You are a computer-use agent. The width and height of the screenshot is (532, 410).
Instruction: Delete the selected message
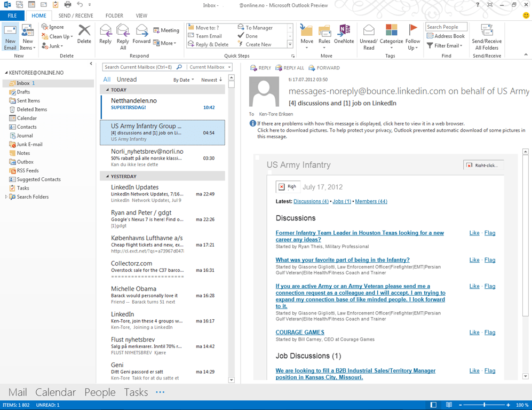pos(84,34)
